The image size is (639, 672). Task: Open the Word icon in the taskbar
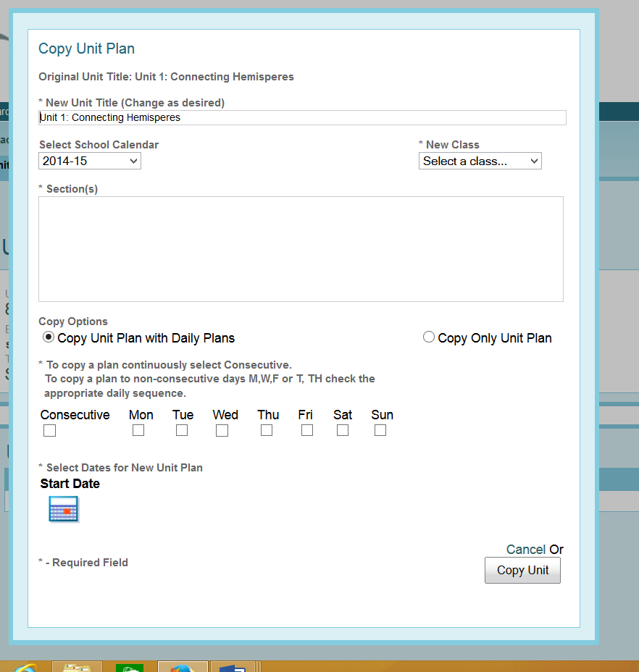click(x=233, y=667)
